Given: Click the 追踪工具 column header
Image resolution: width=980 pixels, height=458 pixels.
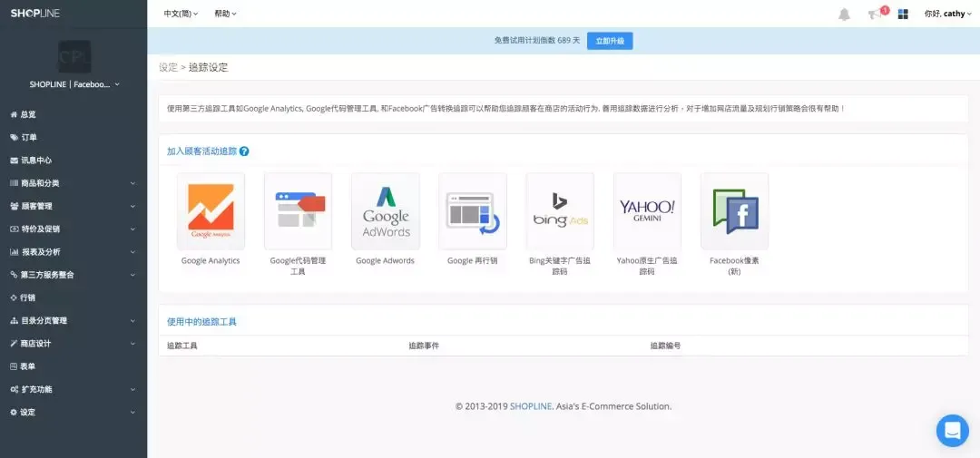Looking at the screenshot, I should click(181, 346).
